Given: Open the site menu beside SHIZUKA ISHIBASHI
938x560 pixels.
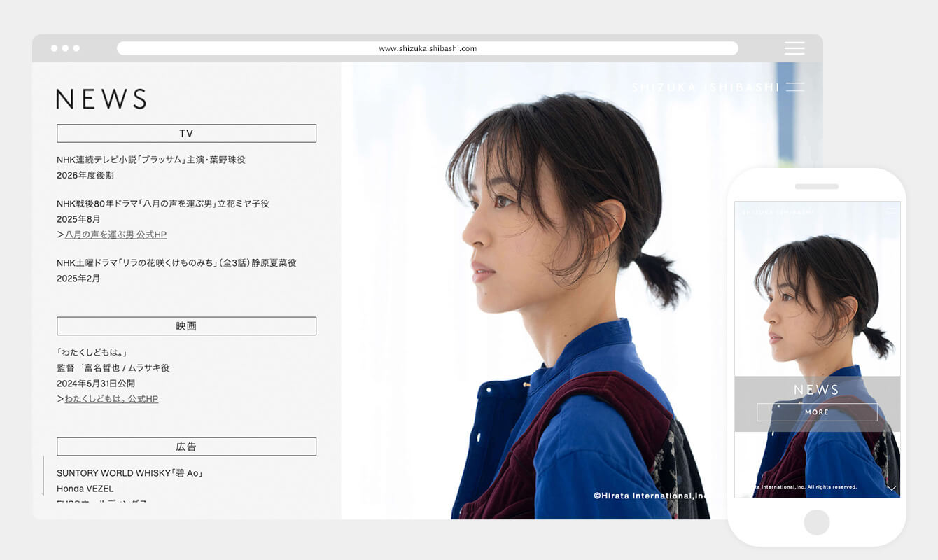Looking at the screenshot, I should click(x=794, y=87).
